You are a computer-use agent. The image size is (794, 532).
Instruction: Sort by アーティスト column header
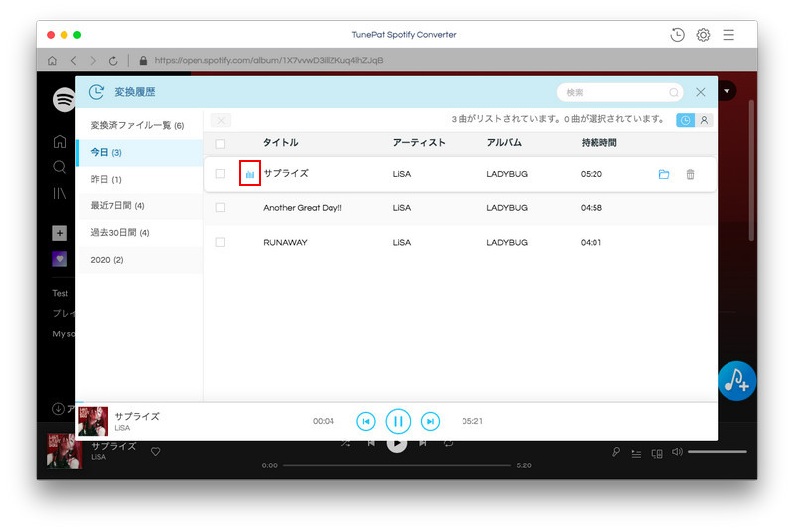click(419, 142)
